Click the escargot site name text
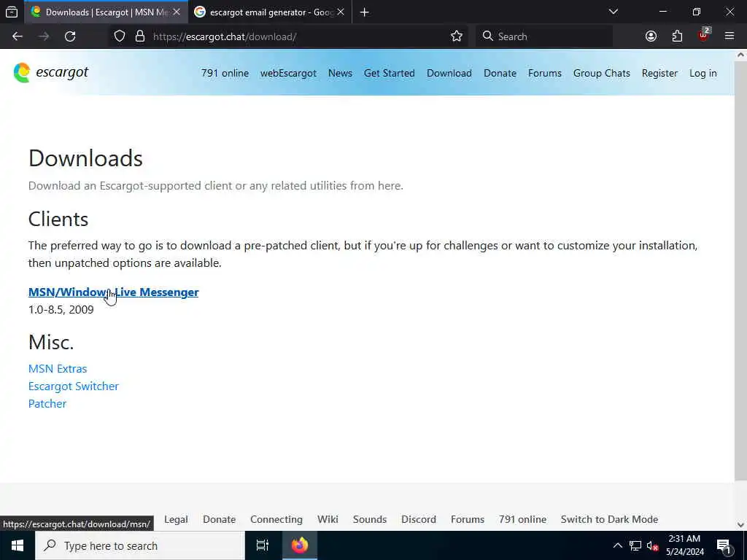This screenshot has height=560, width=747. tap(62, 72)
